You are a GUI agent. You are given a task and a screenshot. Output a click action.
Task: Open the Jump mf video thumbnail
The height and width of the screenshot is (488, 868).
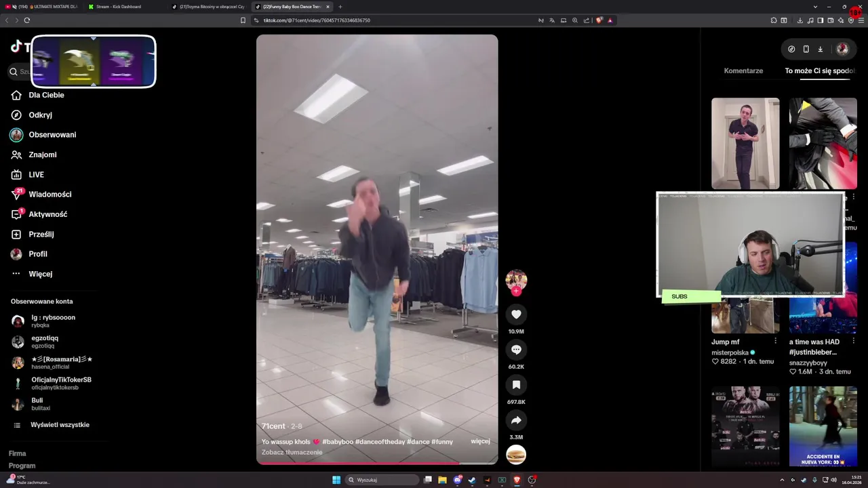pos(745,316)
